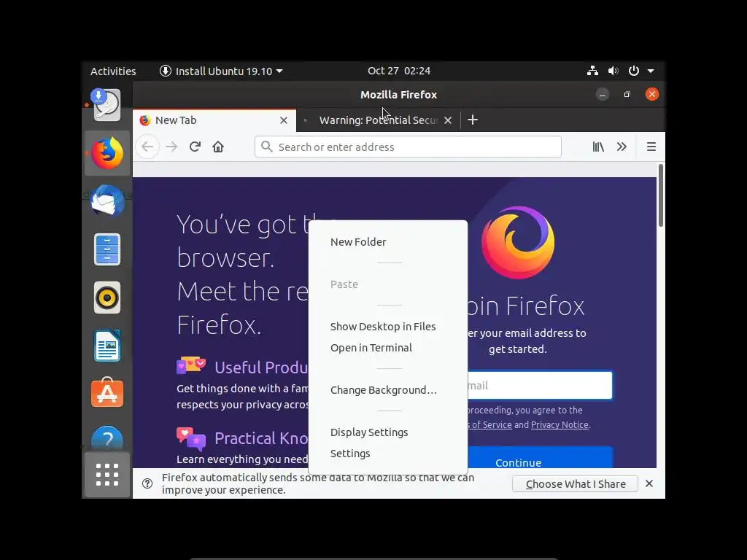Image resolution: width=747 pixels, height=560 pixels.
Task: Click the address bar magnifier icon
Action: (x=267, y=147)
